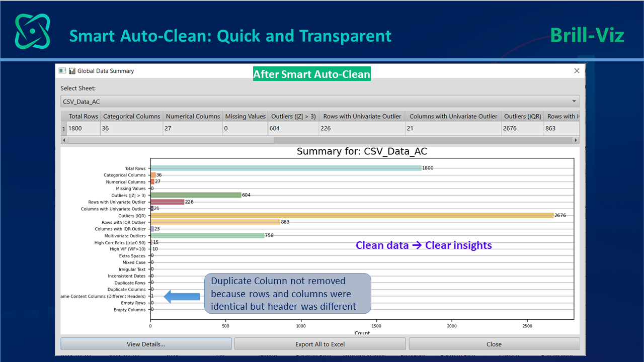Select the table cell under Categorical Columns
The image size is (644, 362).
[132, 128]
